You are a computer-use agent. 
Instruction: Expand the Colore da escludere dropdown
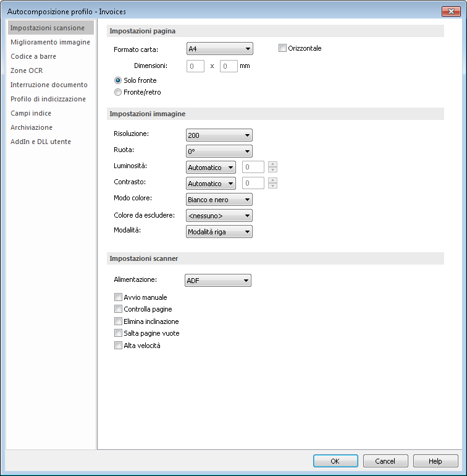pyautogui.click(x=219, y=216)
